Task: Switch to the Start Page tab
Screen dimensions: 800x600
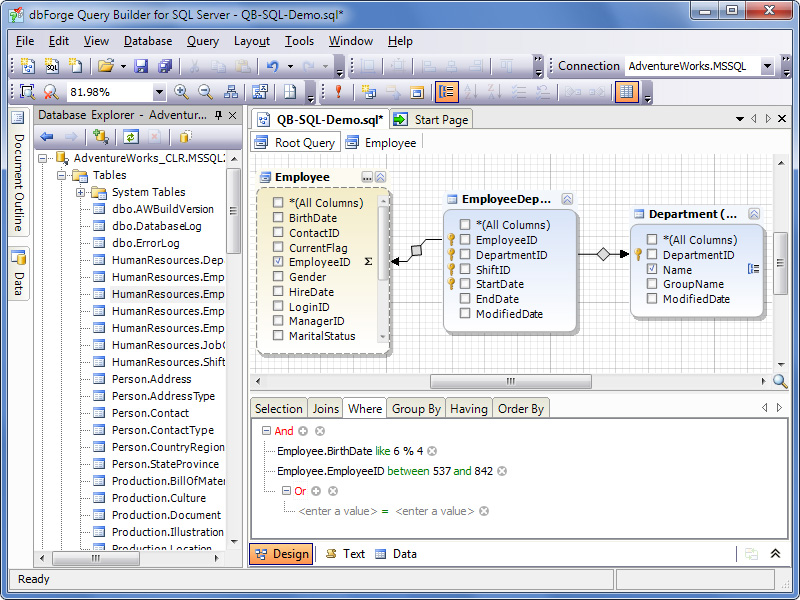Action: (x=431, y=120)
